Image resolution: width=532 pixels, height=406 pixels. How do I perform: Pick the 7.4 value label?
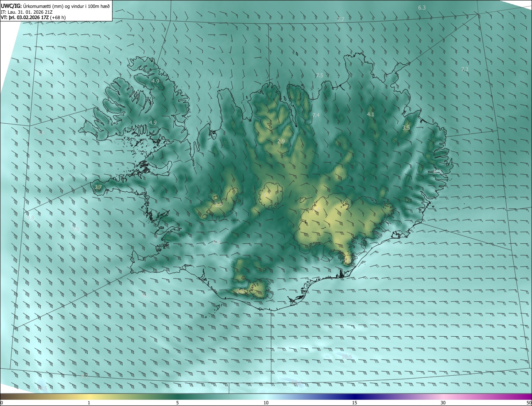[x=316, y=115]
